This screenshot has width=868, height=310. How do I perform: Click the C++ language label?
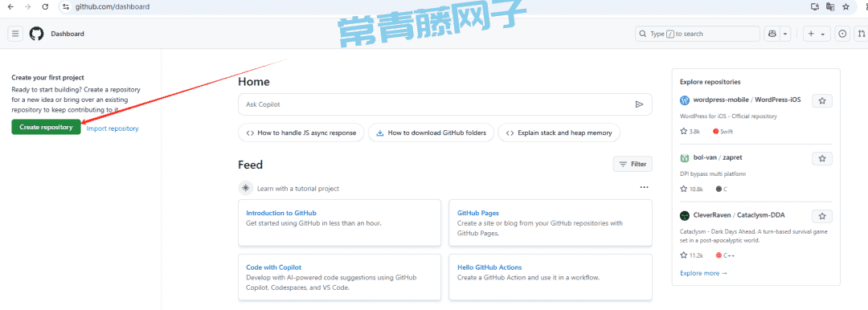tap(725, 255)
